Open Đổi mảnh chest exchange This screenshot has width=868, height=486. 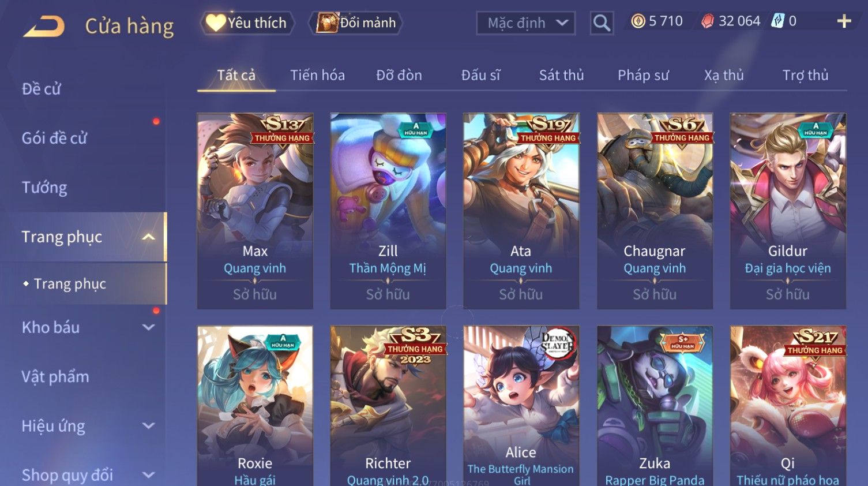tap(356, 23)
